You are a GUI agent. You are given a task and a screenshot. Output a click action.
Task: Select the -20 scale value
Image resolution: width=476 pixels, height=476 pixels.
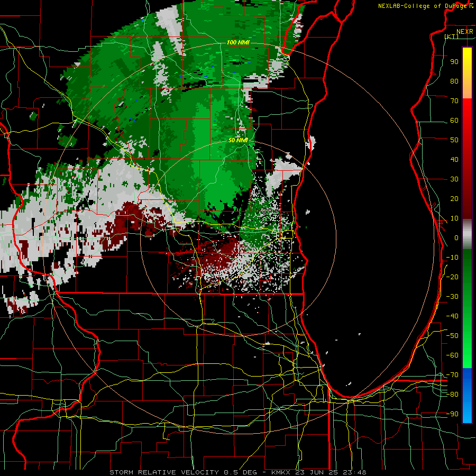tap(452, 277)
